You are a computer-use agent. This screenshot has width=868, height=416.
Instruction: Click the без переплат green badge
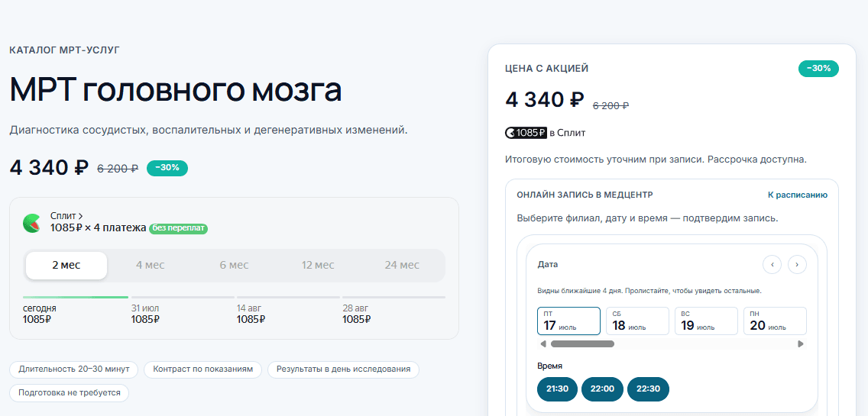point(178,228)
